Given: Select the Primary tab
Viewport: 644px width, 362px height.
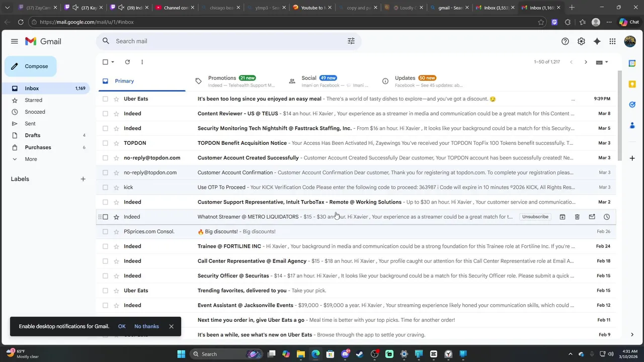Looking at the screenshot, I should coord(141,81).
